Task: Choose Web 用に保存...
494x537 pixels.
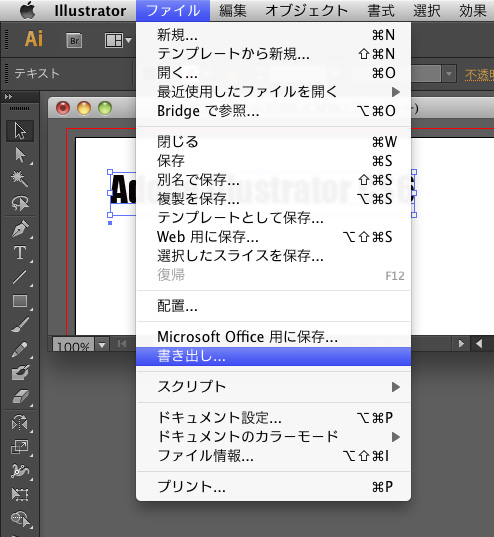Action: pyautogui.click(x=273, y=237)
